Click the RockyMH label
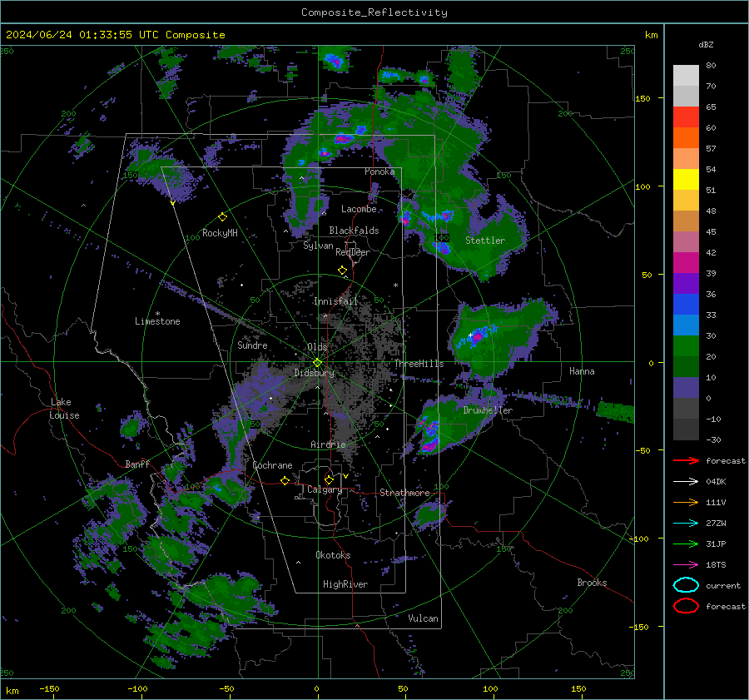 [220, 233]
